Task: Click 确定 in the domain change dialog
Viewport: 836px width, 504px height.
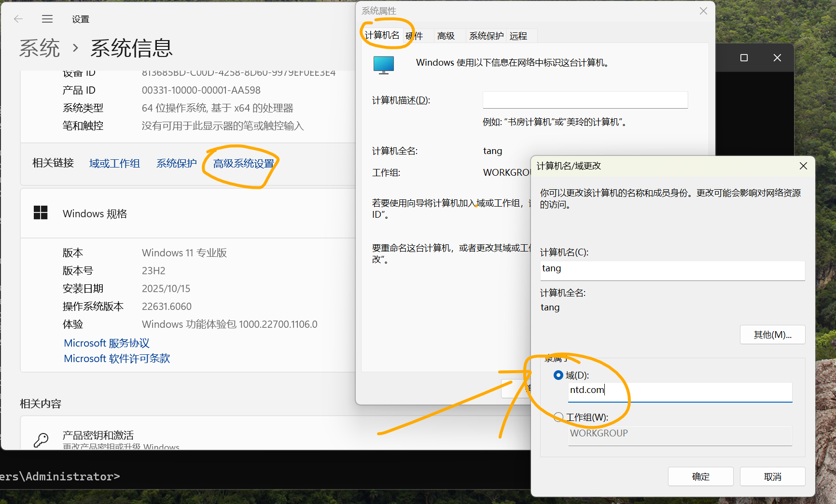Action: 700,476
